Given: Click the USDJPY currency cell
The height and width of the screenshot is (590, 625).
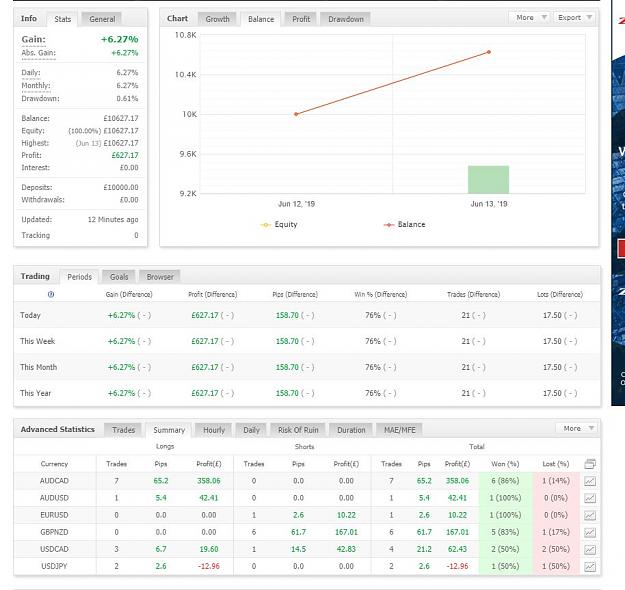Looking at the screenshot, I should pos(54,566).
